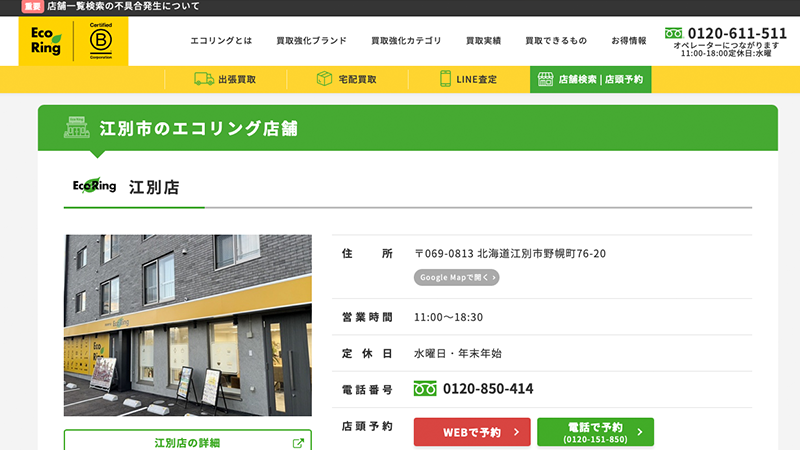Click the box icon for 宅配買取
The height and width of the screenshot is (450, 800).
pos(324,79)
